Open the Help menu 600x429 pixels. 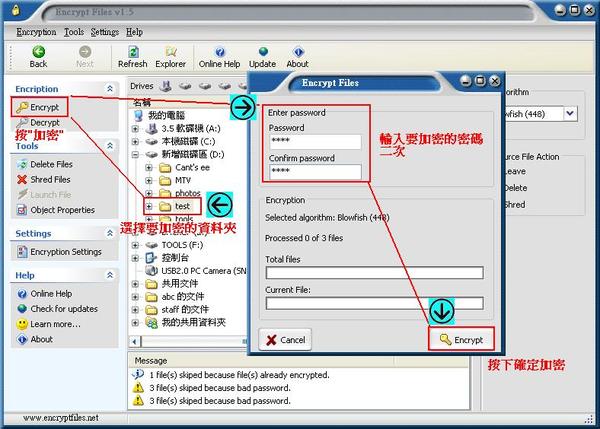click(134, 32)
